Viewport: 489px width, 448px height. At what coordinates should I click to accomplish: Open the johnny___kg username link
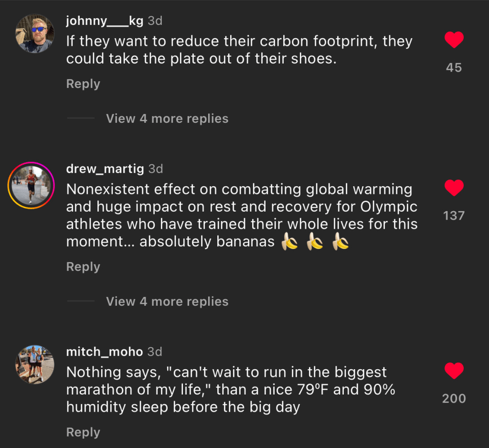(105, 21)
